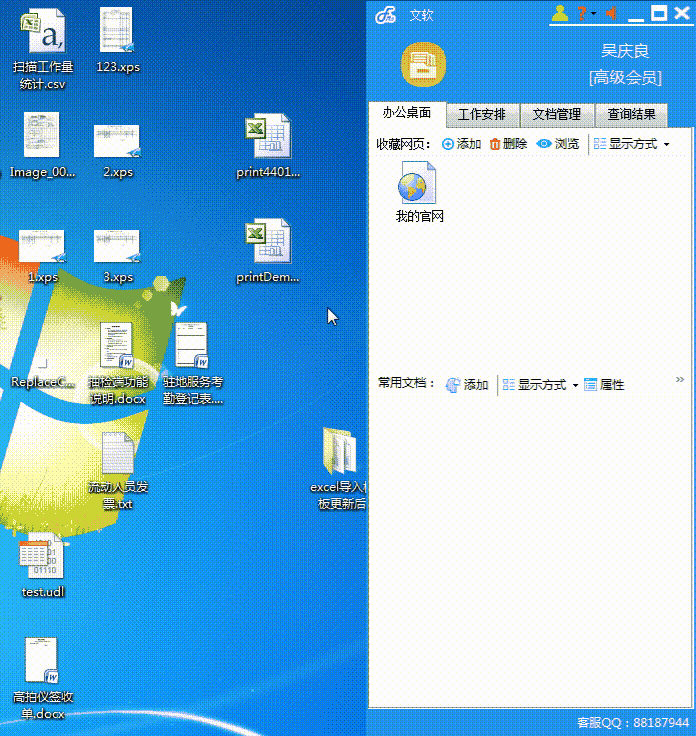Select the excel导入 folder on desktop

(340, 469)
